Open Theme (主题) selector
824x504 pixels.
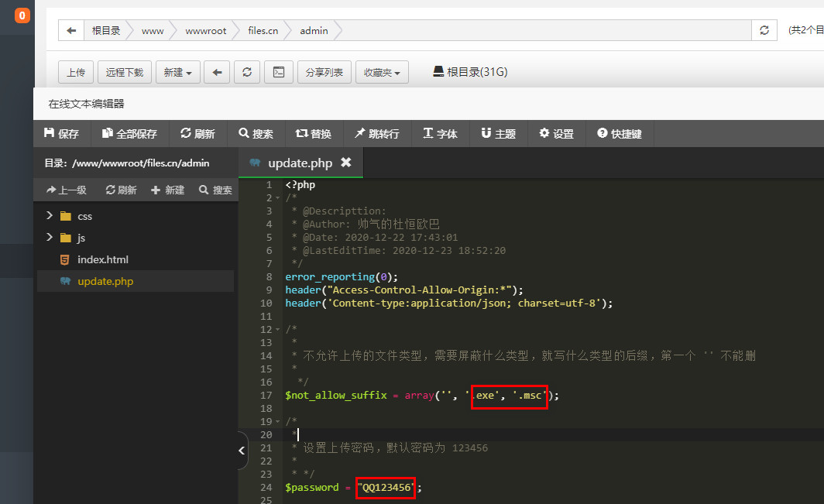(x=498, y=133)
